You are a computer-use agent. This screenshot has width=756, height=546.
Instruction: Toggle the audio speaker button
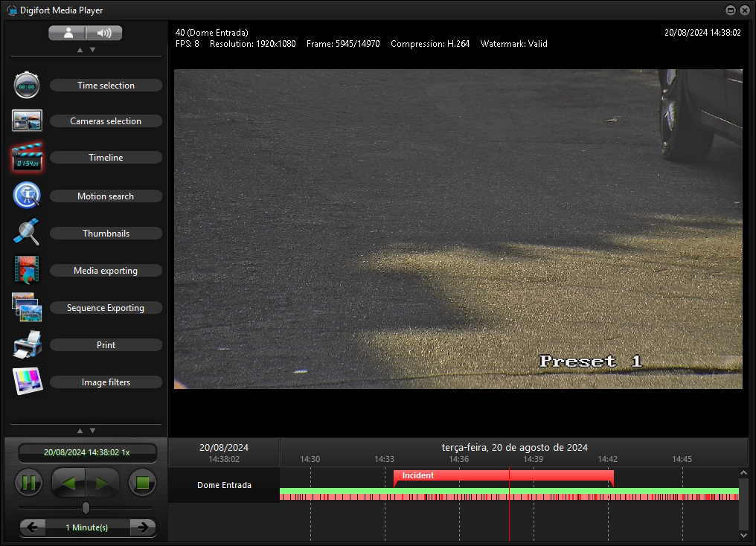pos(104,33)
